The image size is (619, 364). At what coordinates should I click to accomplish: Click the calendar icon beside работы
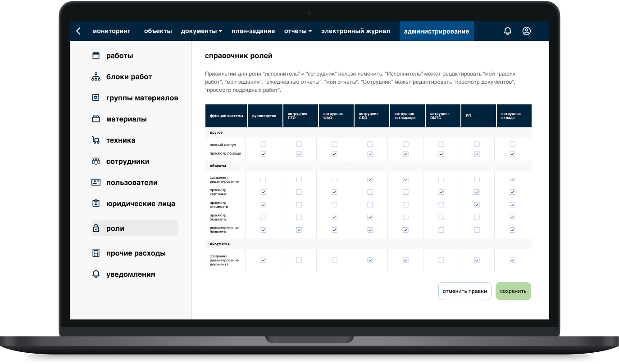[x=96, y=56]
